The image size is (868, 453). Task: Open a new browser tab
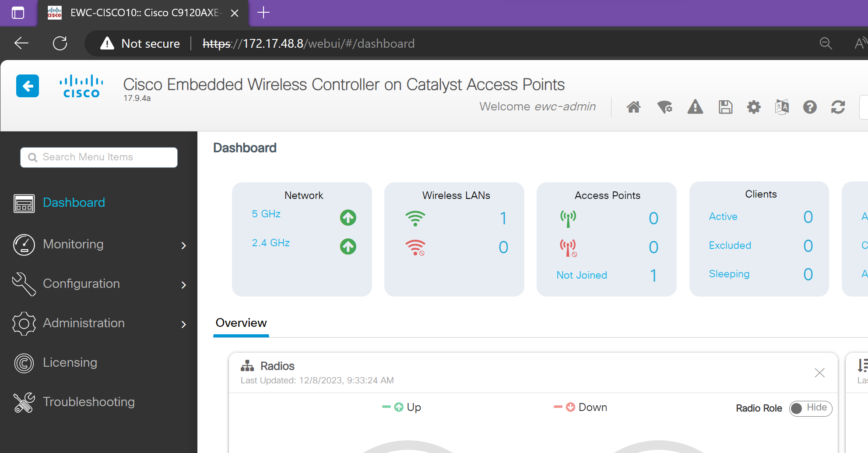pos(264,13)
